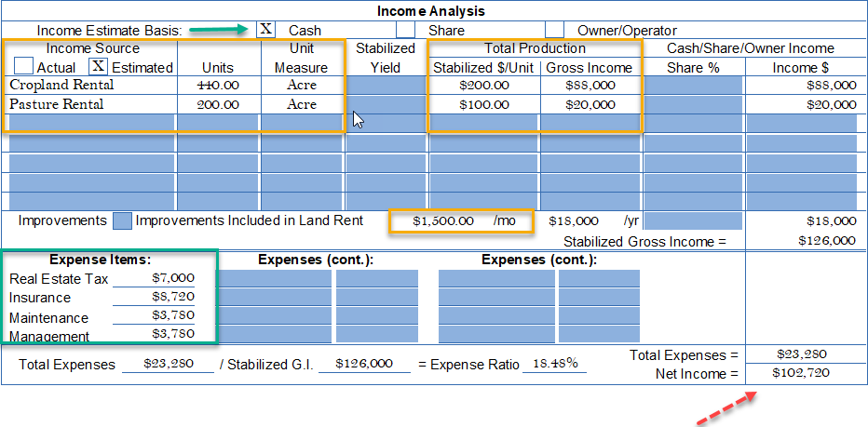Enable the Owner/Operator checkbox
This screenshot has height=427, width=868.
coord(554,30)
